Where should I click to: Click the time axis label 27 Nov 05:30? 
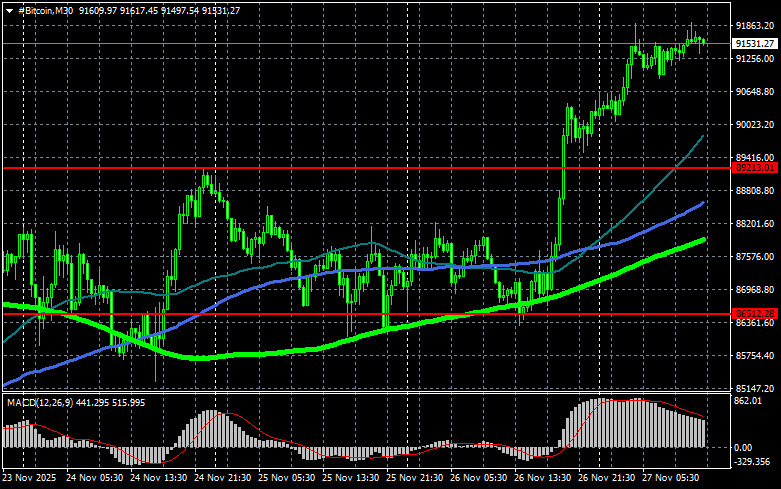pyautogui.click(x=671, y=478)
